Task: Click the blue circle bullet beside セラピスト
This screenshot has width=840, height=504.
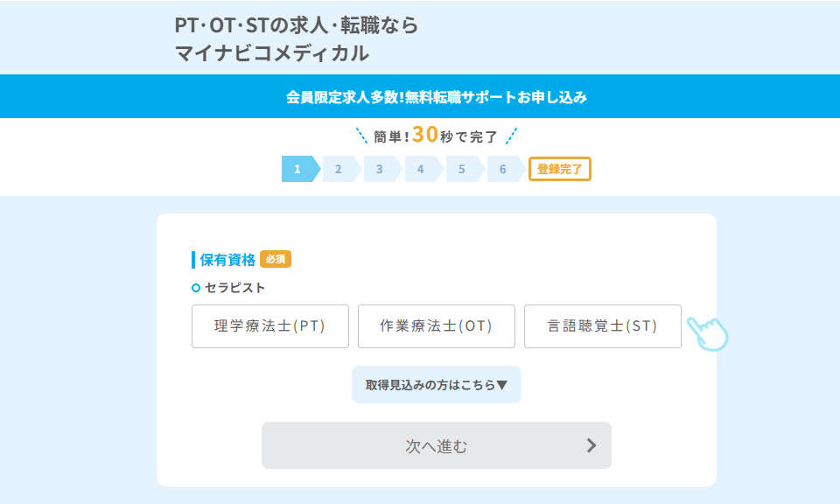Action: (196, 288)
